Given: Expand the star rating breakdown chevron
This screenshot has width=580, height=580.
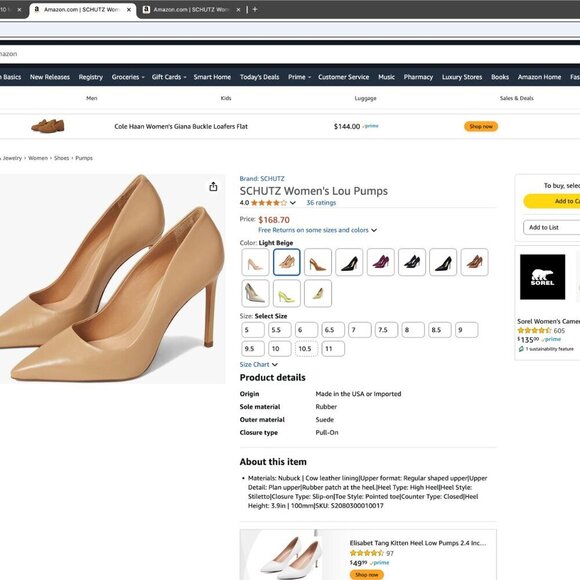Looking at the screenshot, I should 293,203.
